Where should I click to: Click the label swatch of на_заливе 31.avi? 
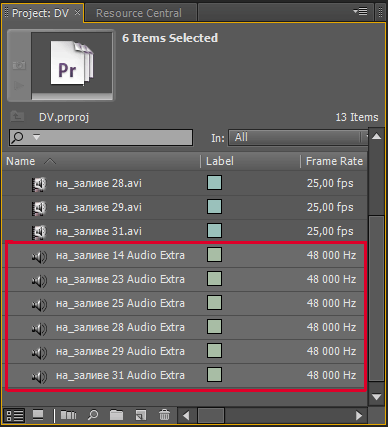point(214,231)
